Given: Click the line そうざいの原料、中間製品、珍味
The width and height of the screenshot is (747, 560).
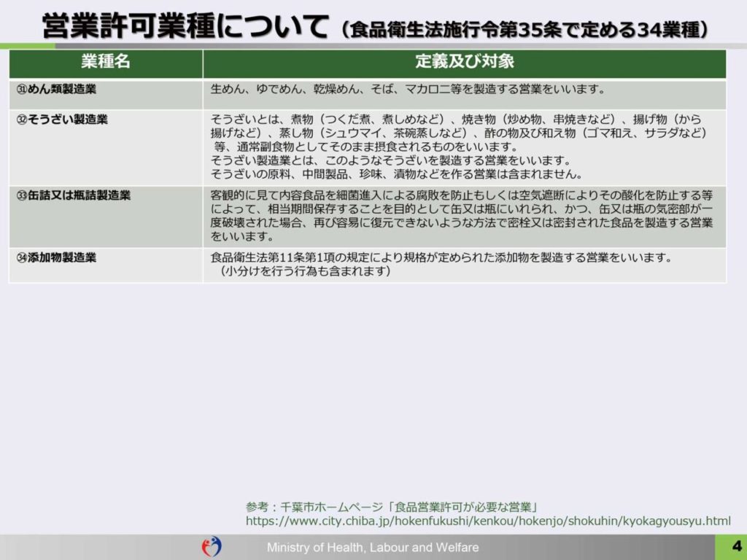Looking at the screenshot, I should 396,174.
